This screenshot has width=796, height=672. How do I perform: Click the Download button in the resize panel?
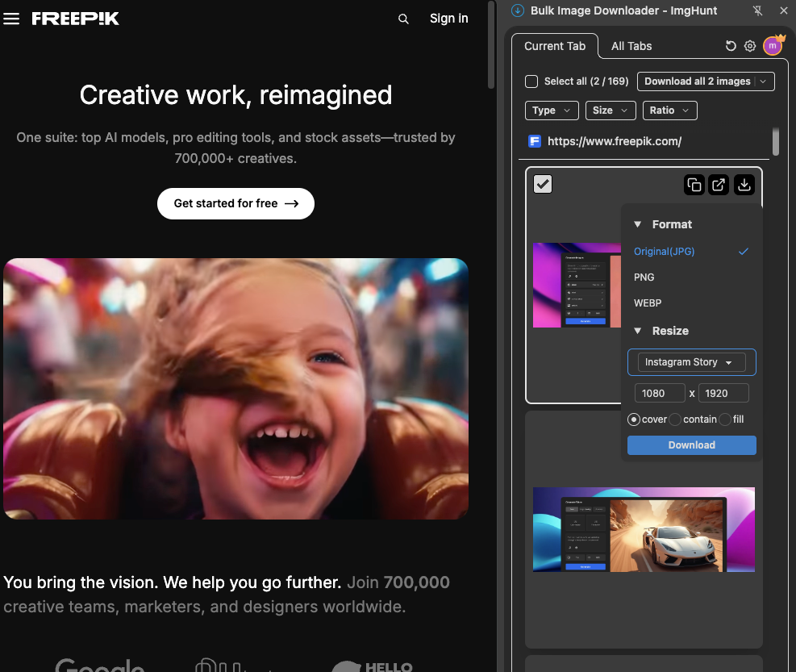point(691,445)
